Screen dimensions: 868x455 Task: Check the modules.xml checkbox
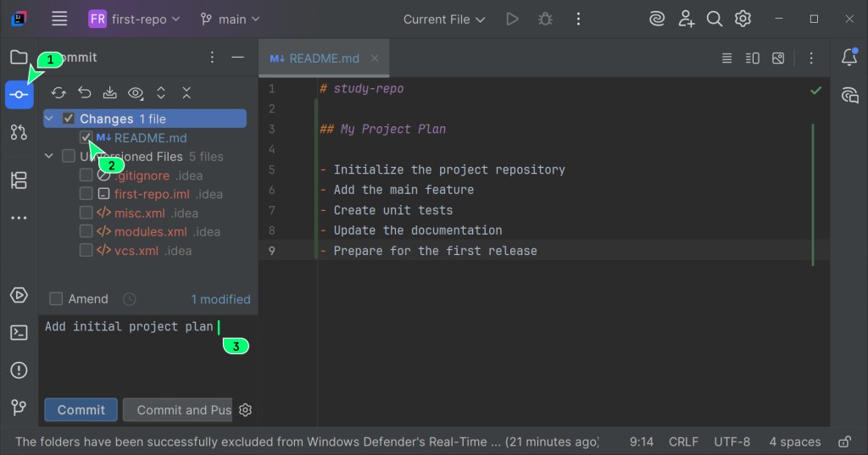point(86,231)
